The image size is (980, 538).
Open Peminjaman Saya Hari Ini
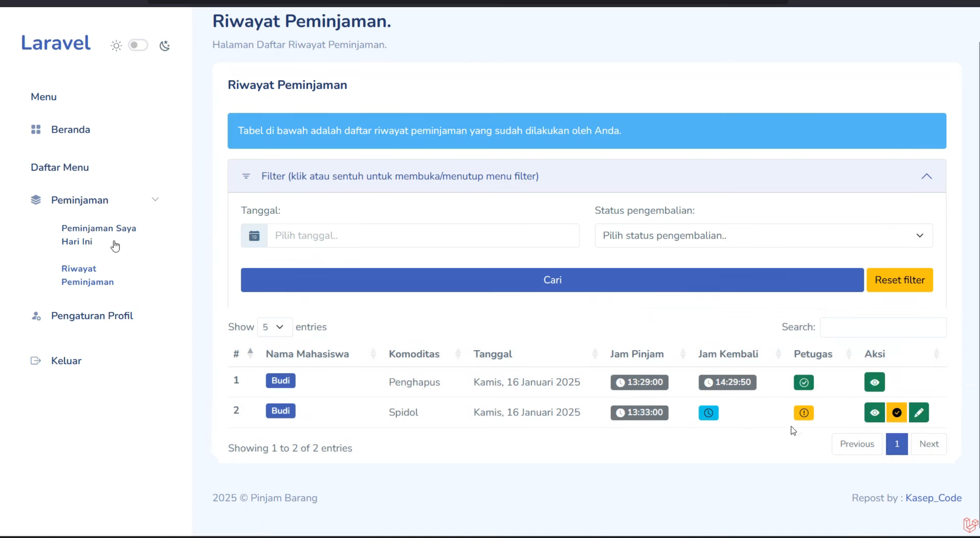pos(99,235)
